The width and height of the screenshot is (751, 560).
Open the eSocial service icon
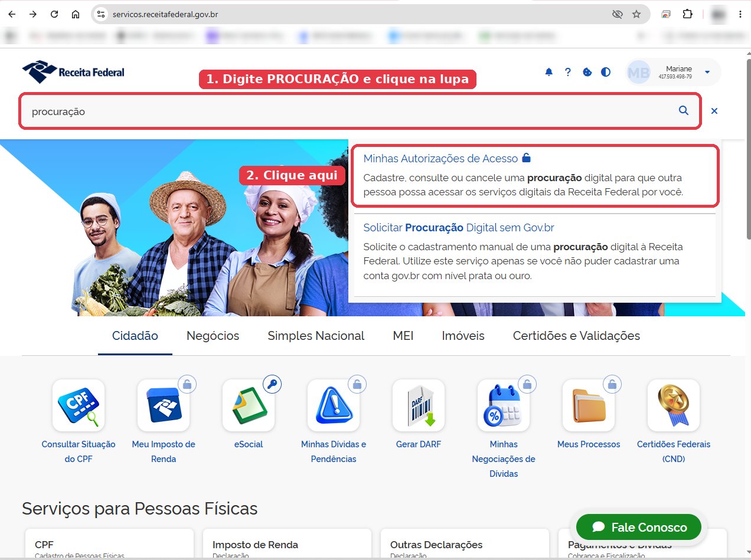(249, 405)
